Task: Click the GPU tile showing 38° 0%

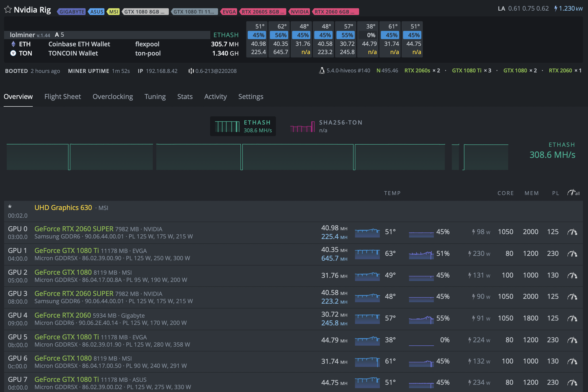Action: (x=368, y=39)
